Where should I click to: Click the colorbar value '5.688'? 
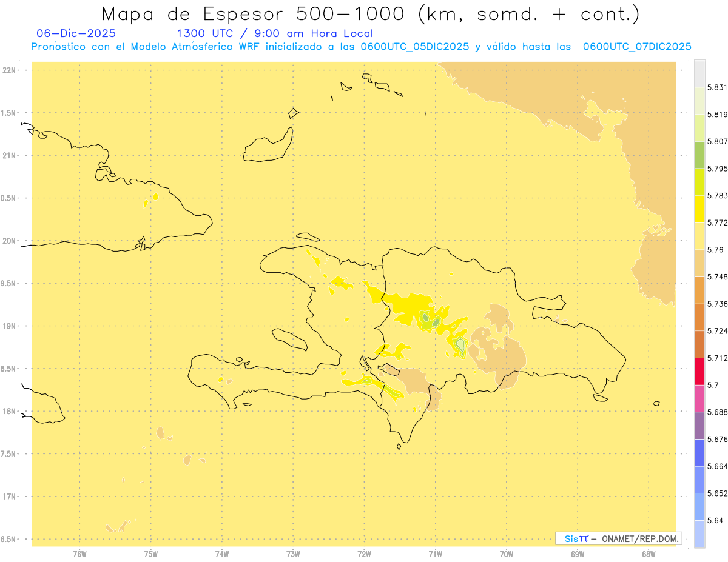click(717, 412)
